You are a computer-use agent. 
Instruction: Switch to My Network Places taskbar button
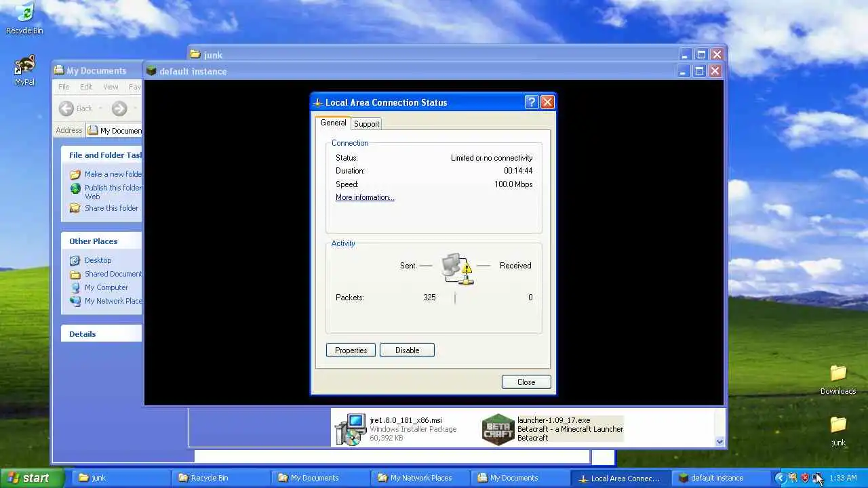419,478
